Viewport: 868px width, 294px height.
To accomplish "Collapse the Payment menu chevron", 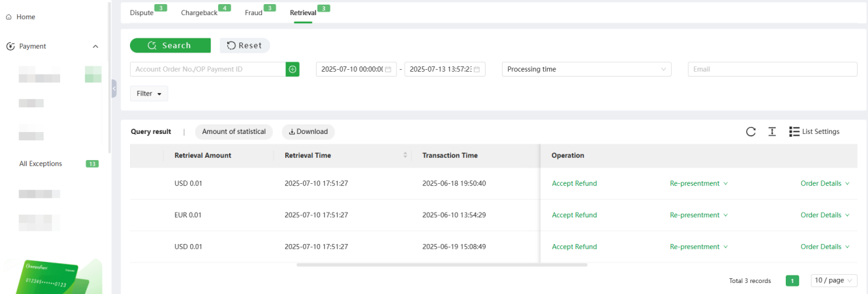I will pyautogui.click(x=95, y=46).
